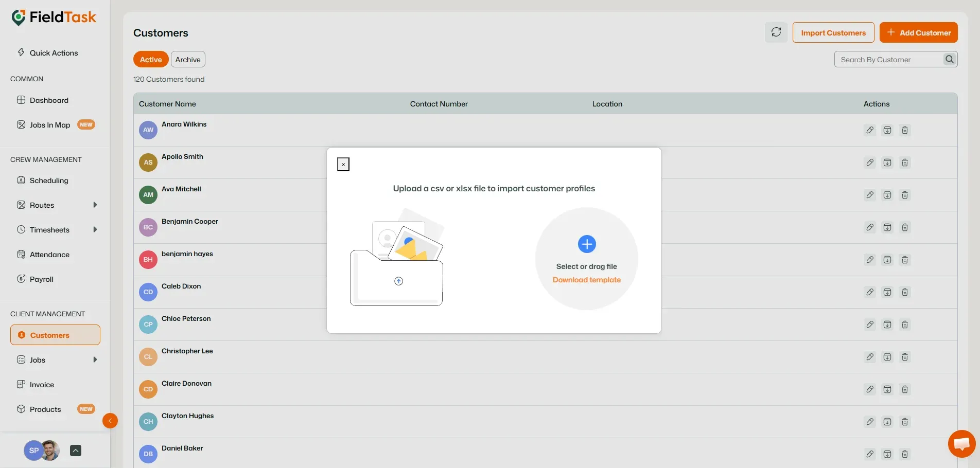This screenshot has height=468, width=980.
Task: Delete Apollo Smith customer
Action: coord(905,163)
